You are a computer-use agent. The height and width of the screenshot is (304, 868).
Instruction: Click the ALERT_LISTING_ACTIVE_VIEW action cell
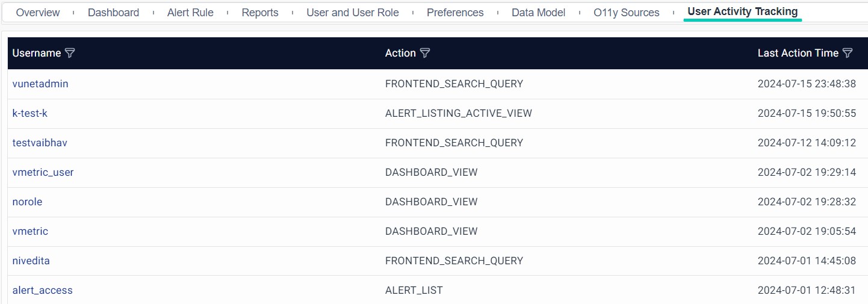(458, 113)
